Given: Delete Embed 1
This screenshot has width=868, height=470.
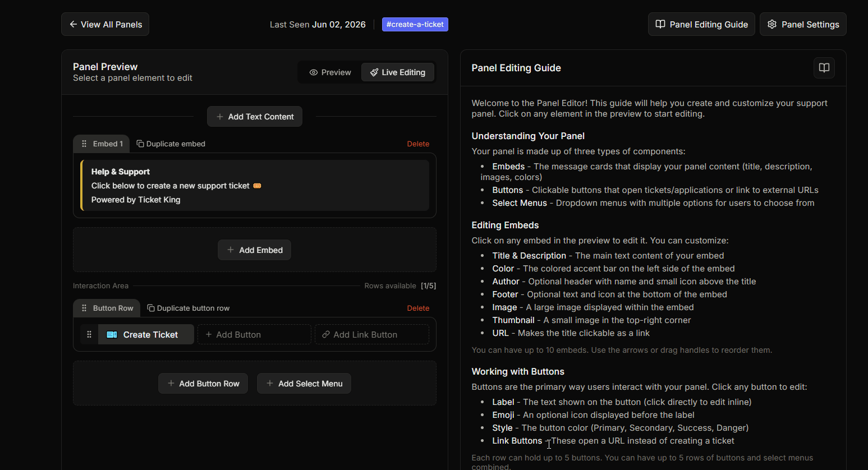Looking at the screenshot, I should (418, 144).
